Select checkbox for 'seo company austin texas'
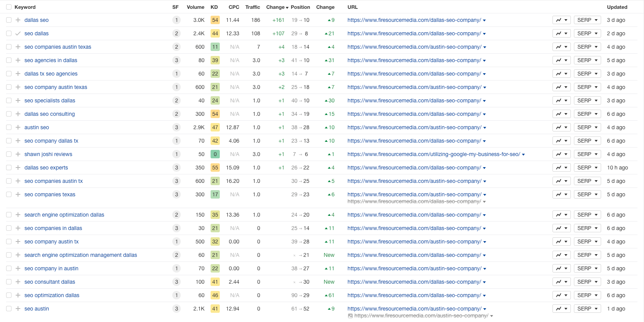 tap(9, 87)
